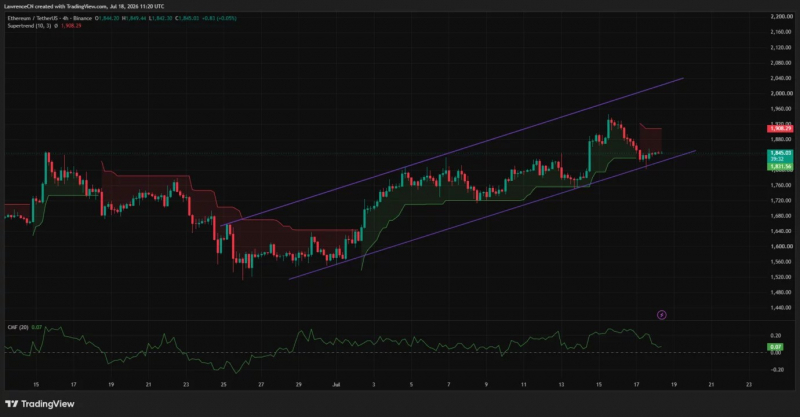Screen dimensions: 800x417
Task: Select the Ethereum / TetherUS symbol legend
Action: (x=49, y=18)
